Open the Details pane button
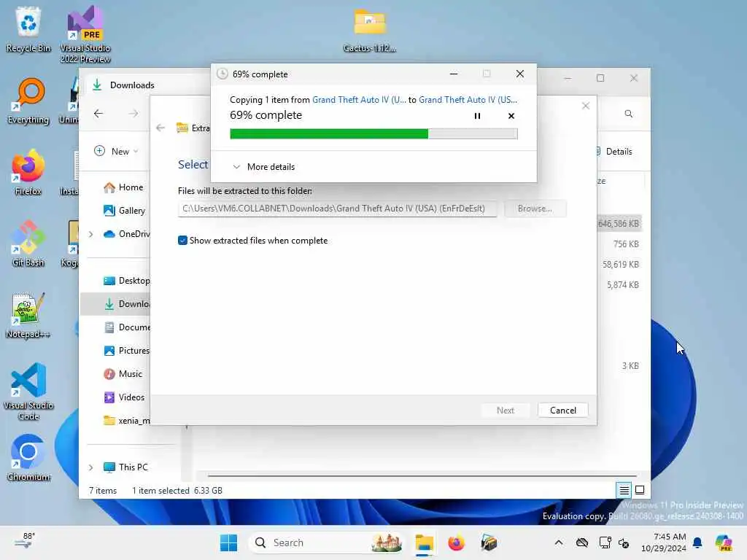Viewport: 747px width, 560px height. 615,152
